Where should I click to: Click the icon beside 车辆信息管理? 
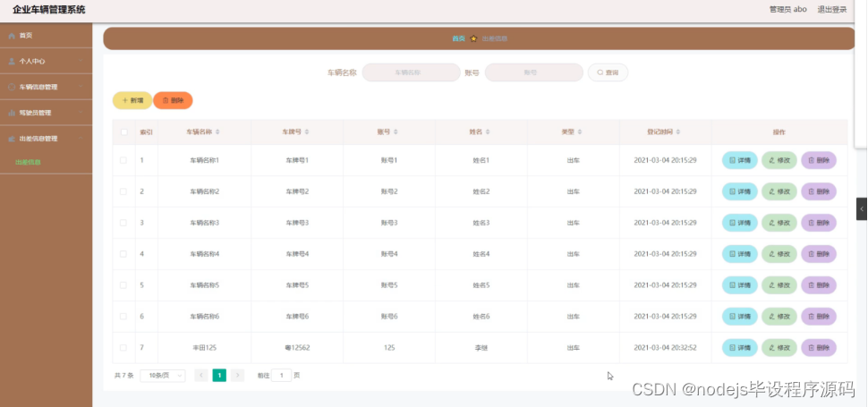point(12,87)
